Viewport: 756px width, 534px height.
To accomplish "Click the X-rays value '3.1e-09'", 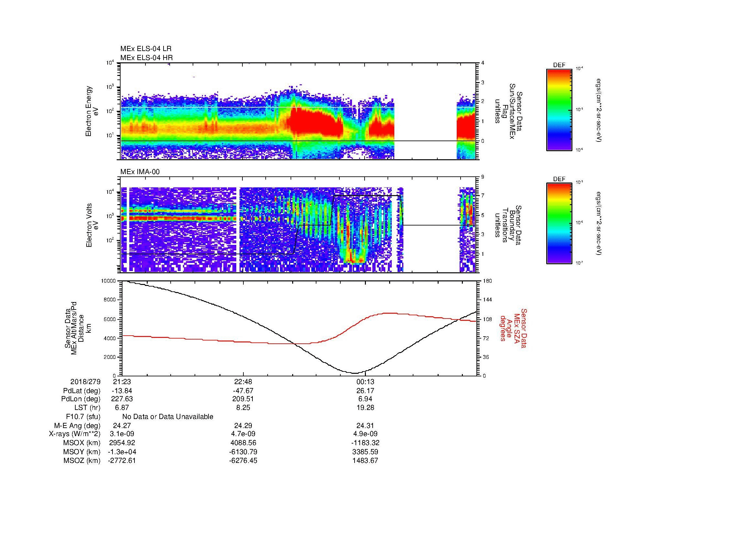I will (122, 434).
